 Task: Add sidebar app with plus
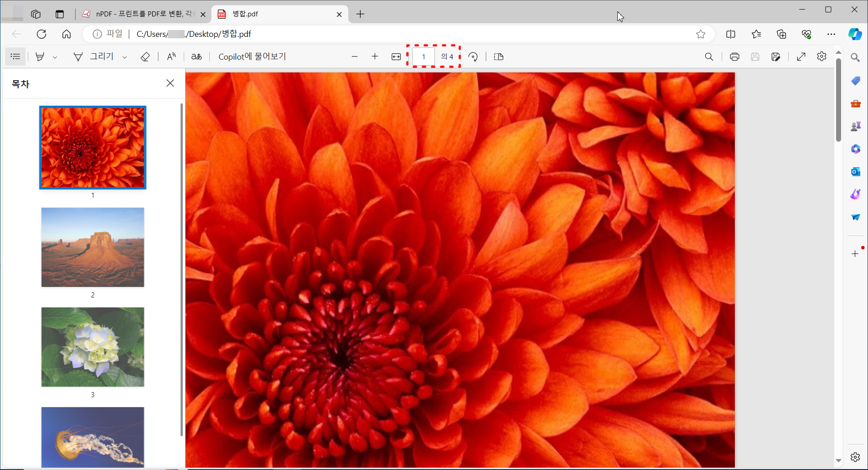pos(855,254)
